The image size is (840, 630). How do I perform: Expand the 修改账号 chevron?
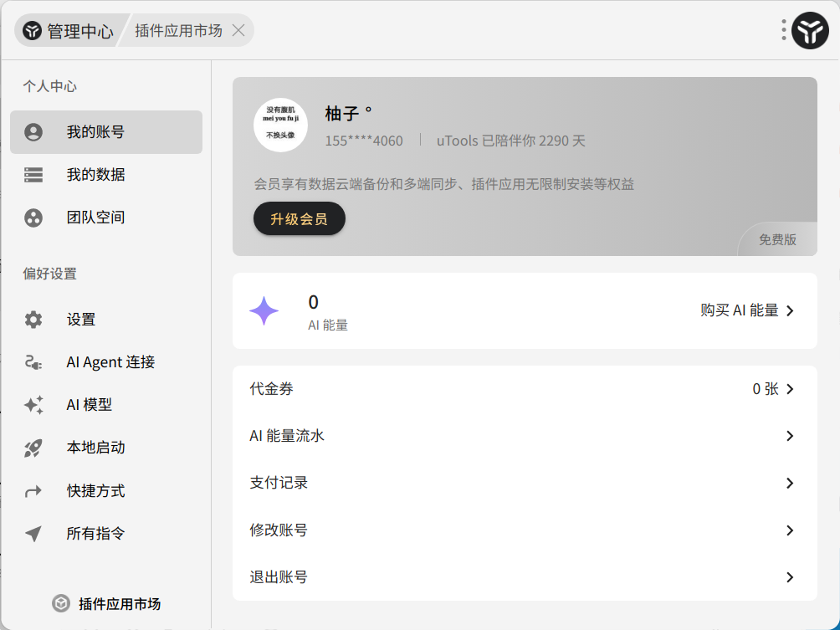coord(790,530)
